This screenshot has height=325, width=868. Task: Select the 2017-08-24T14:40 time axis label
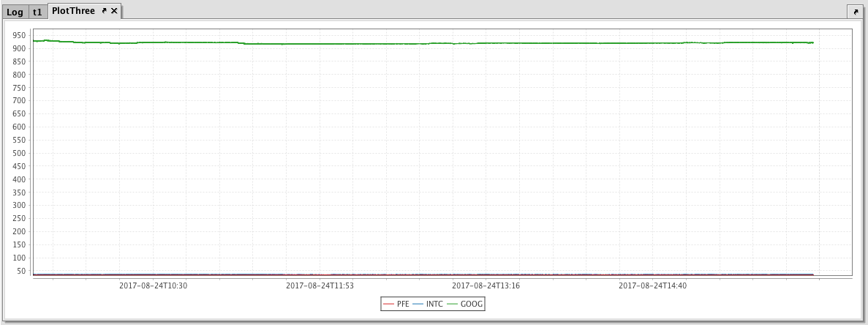(652, 286)
